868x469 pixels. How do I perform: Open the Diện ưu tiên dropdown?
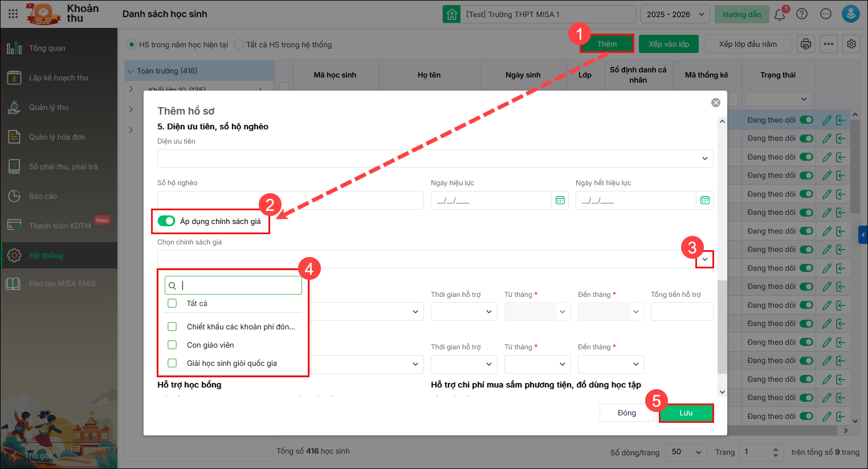(x=435, y=158)
